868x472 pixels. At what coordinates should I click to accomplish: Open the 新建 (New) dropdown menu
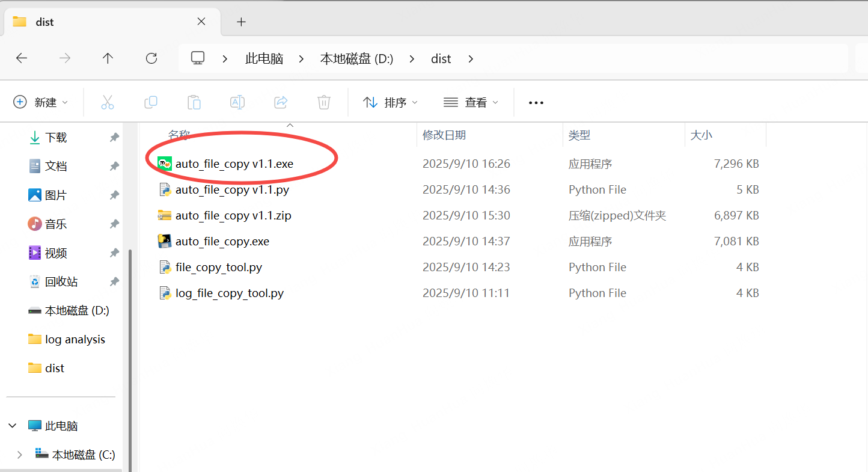[x=41, y=102]
